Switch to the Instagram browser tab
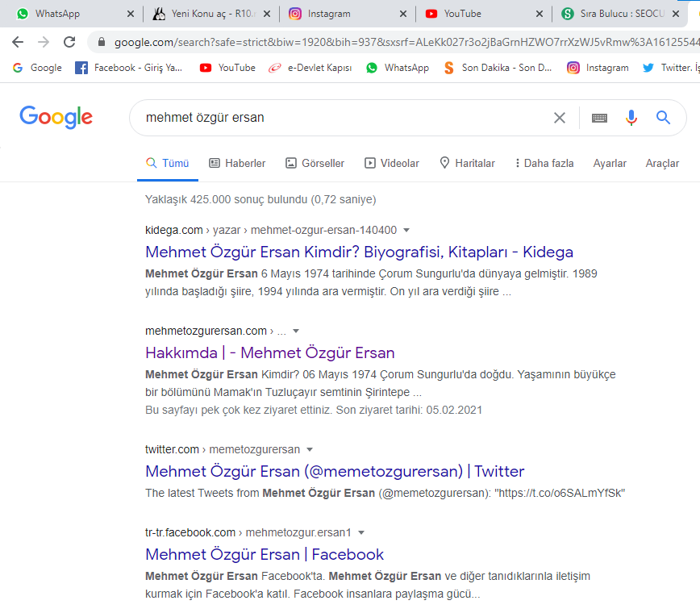The height and width of the screenshot is (613, 700). click(x=348, y=14)
